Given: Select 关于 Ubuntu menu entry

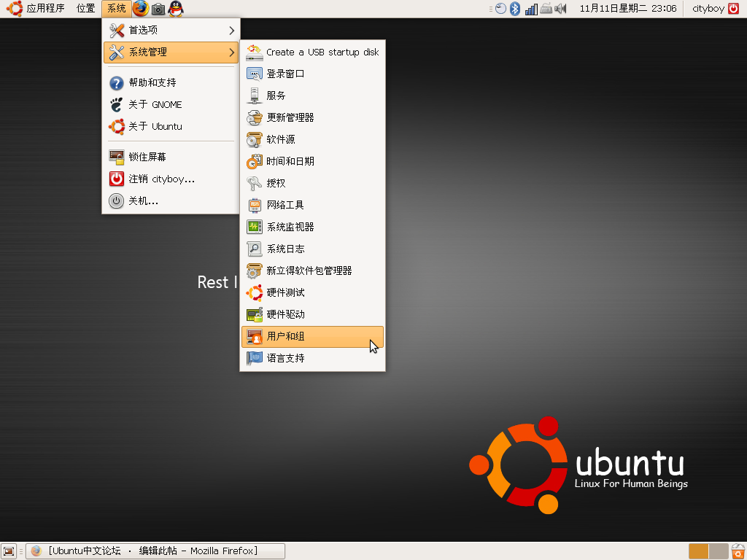Looking at the screenshot, I should (171, 127).
